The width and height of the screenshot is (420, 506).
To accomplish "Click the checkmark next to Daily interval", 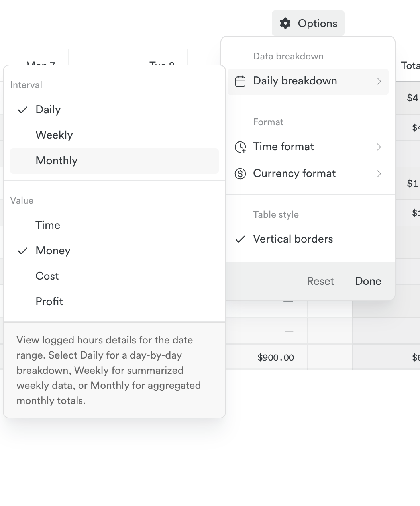I will coord(23,110).
